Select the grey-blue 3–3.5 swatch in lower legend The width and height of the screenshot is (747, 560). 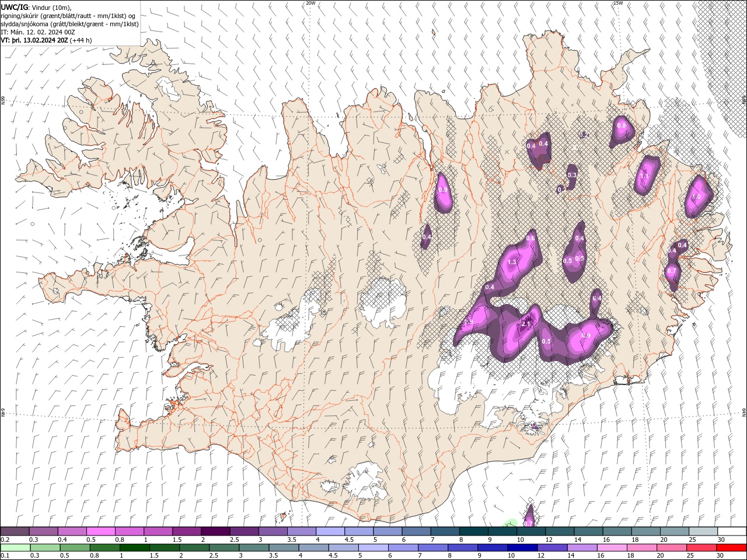254,548
